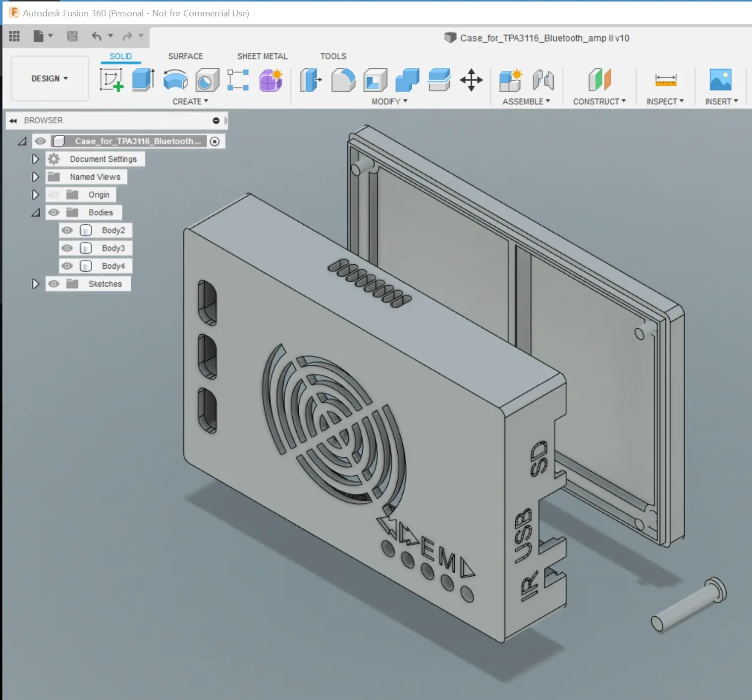Collapse the root component tree node

(22, 142)
